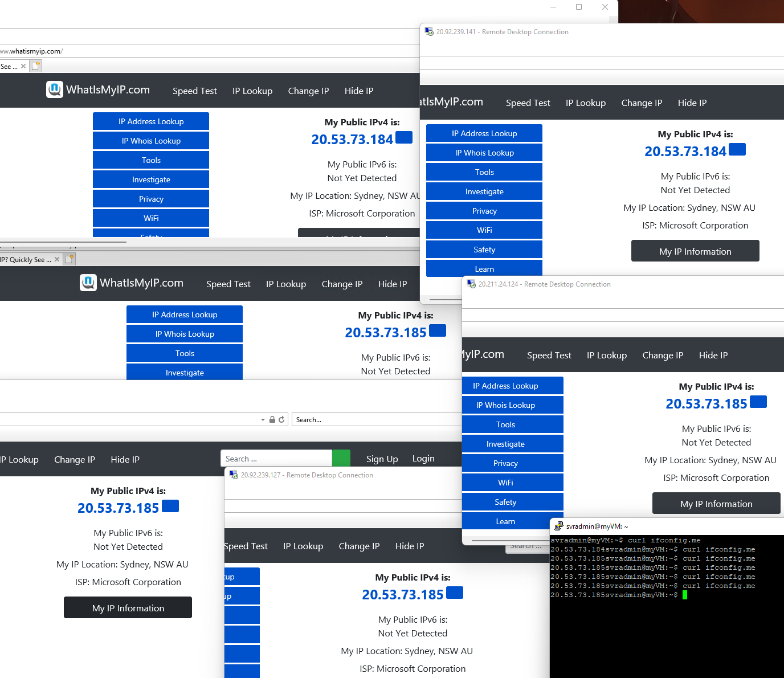Click My IP Information in the 20.211.24.124 RDP window
784x678 pixels.
click(716, 503)
